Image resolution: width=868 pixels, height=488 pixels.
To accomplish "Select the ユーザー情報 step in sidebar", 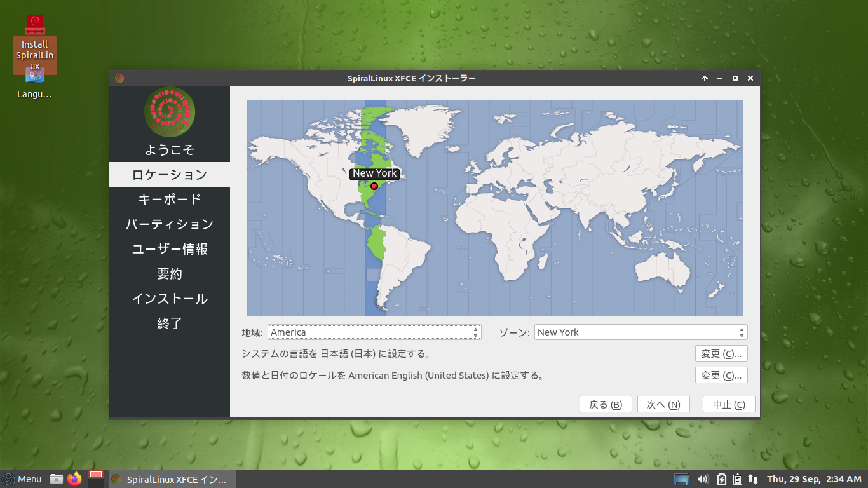I will [170, 248].
